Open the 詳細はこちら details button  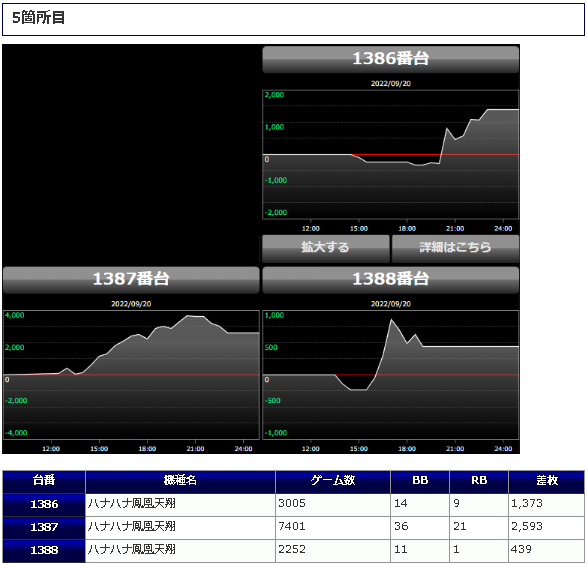(455, 248)
